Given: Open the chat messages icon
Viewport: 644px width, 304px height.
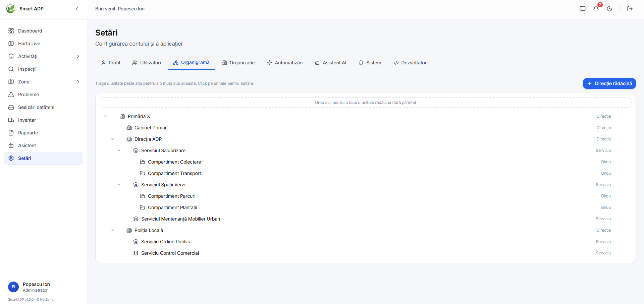Looking at the screenshot, I should click(583, 9).
